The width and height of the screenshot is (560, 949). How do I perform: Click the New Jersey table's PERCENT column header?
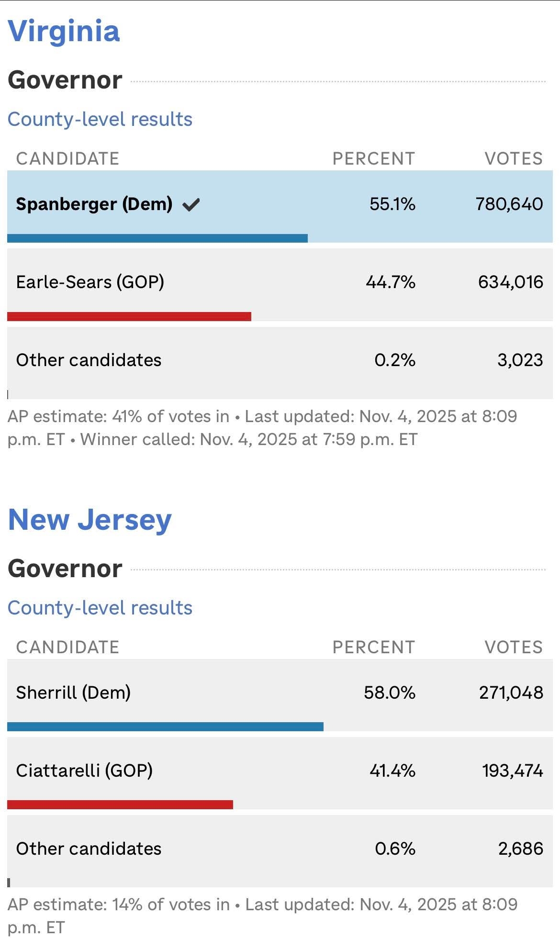[373, 647]
